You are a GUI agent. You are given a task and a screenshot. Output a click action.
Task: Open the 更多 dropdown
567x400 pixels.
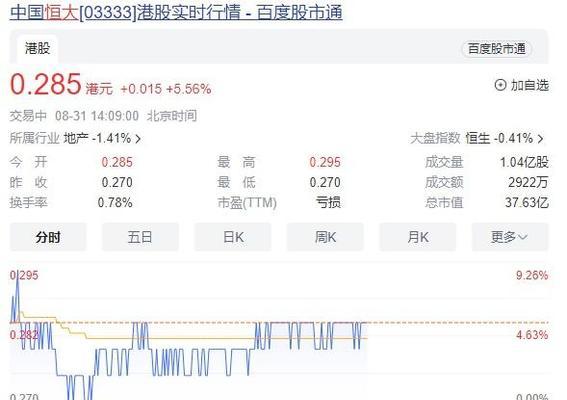[510, 237]
